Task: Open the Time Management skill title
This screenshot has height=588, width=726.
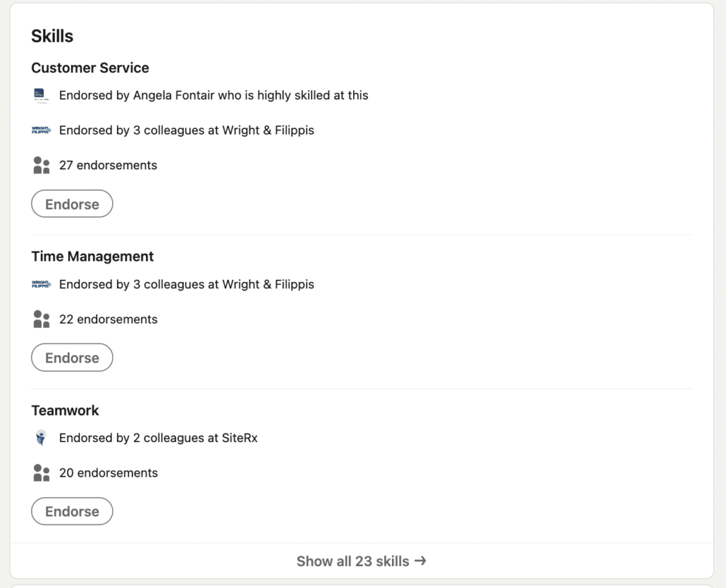Action: click(92, 256)
